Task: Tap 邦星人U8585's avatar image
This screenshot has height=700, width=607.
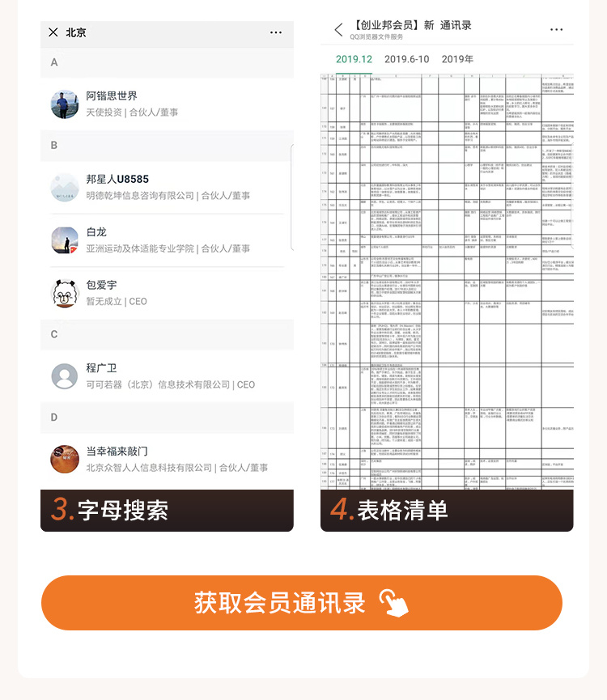Action: (x=65, y=187)
